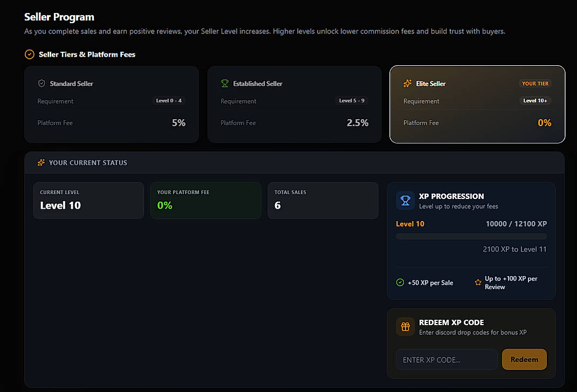The width and height of the screenshot is (577, 392).
Task: Click the gift icon in Redeem XP Code
Action: [x=405, y=327]
